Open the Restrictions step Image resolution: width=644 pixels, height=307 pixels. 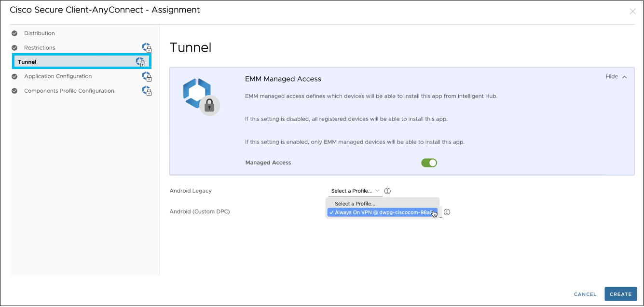click(40, 48)
